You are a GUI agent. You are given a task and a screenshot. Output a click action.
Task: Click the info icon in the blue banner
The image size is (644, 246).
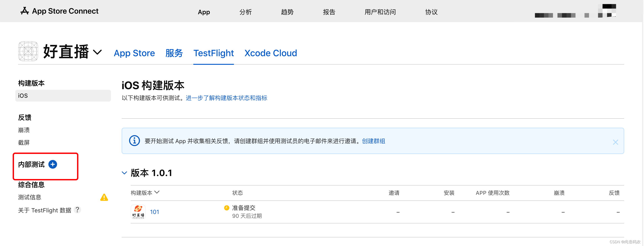pyautogui.click(x=134, y=141)
